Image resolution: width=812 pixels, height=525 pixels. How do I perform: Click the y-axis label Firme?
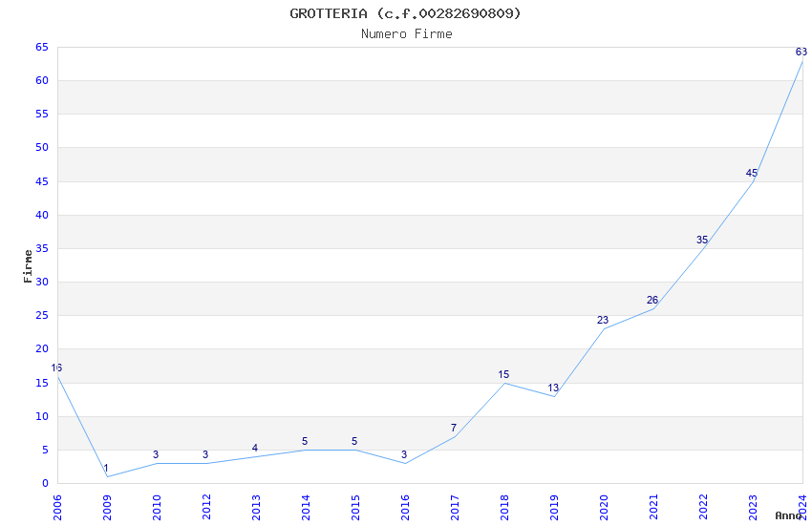[x=28, y=266]
